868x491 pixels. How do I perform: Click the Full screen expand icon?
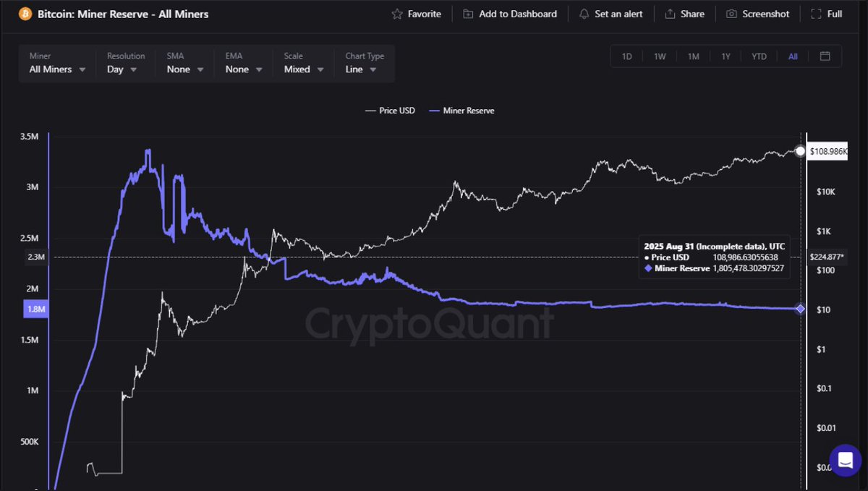coord(816,14)
